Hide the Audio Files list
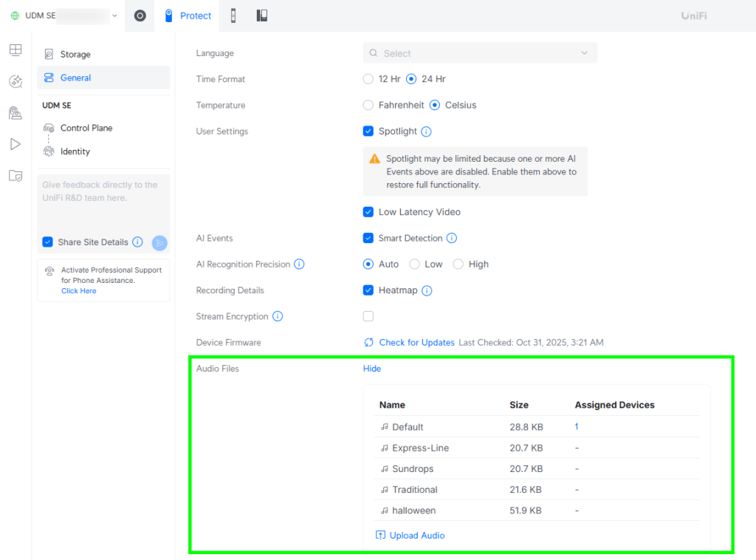The width and height of the screenshot is (756, 560). click(x=372, y=369)
